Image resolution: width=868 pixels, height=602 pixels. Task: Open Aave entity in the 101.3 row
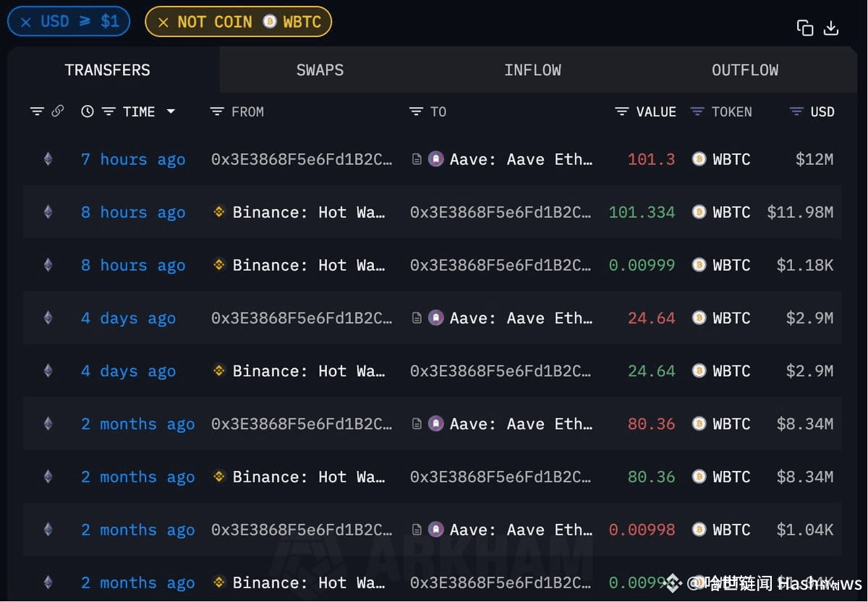[521, 159]
